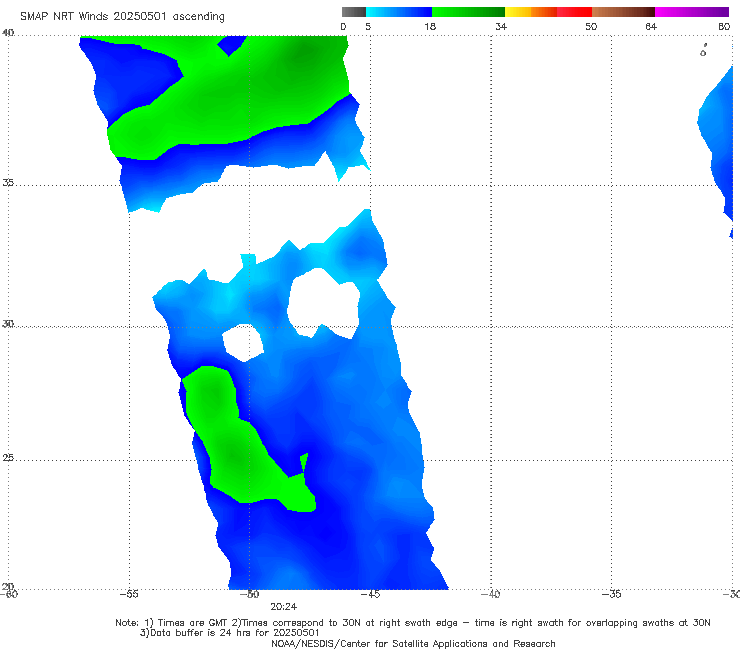Screen dimensions: 740x650
Task: Click the "5" label under the color scale
Action: (x=368, y=26)
